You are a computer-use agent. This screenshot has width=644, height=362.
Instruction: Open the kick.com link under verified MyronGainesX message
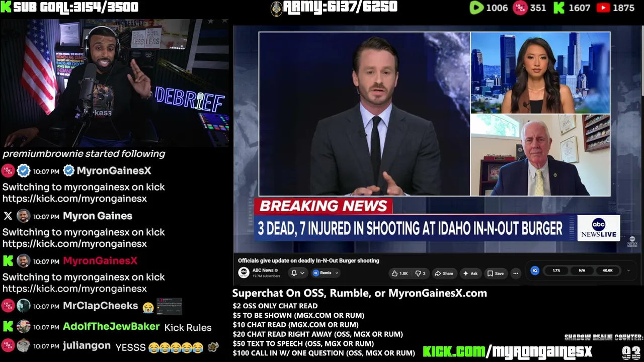(74, 199)
